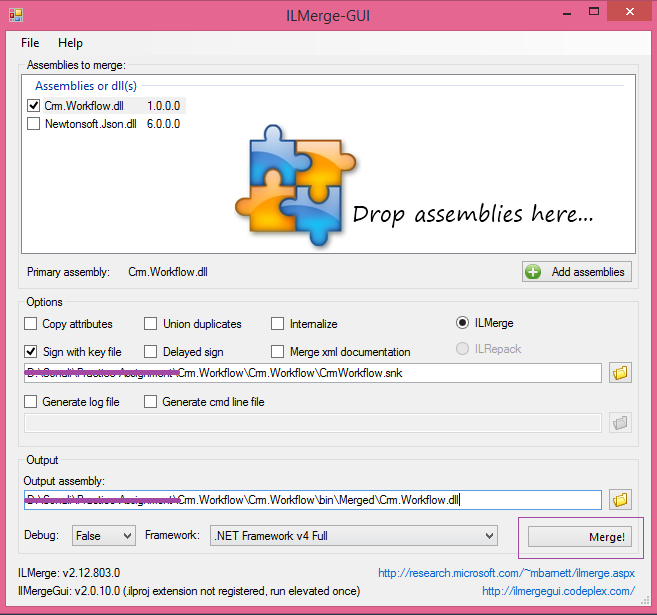Enable the Copy attributes option
Screen dimensions: 657x615
coord(31,324)
